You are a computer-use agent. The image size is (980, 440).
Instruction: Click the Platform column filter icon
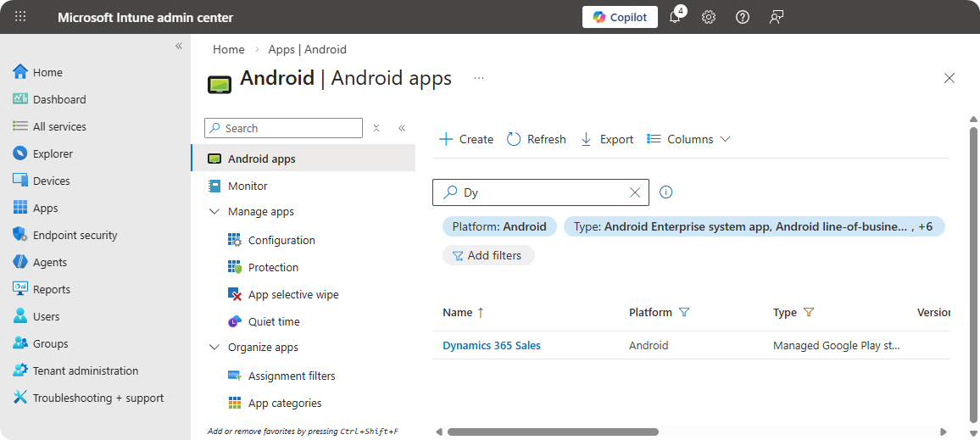(684, 312)
